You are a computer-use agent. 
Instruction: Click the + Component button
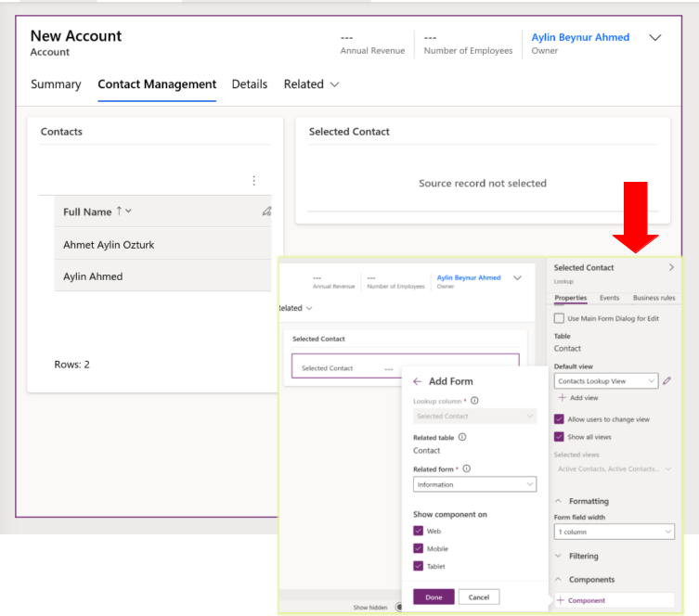tap(615, 600)
